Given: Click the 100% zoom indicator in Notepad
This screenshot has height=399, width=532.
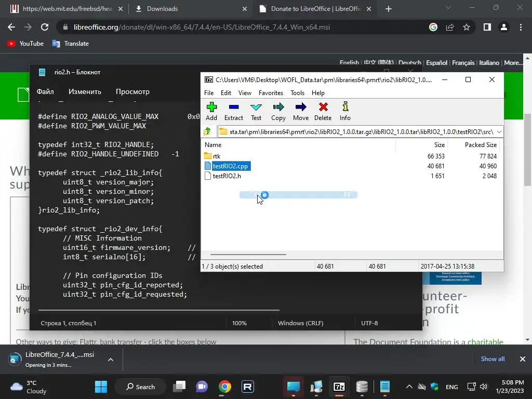Looking at the screenshot, I should click(239, 323).
